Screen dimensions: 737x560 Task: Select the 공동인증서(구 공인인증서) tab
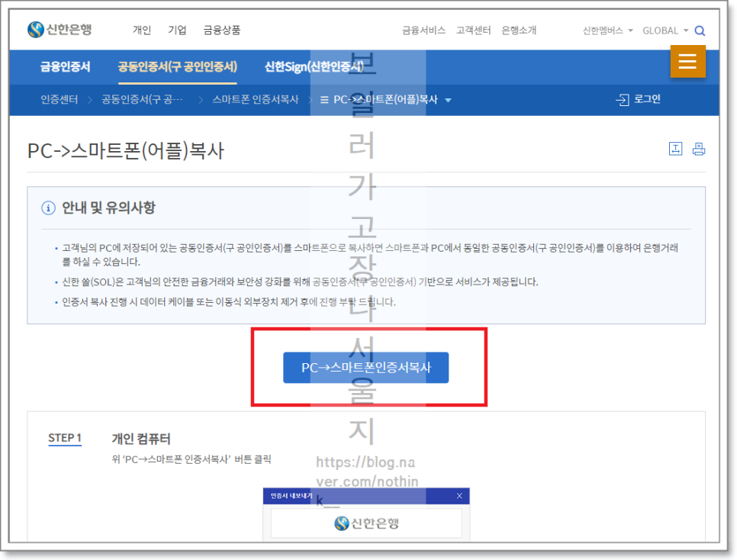[x=177, y=67]
